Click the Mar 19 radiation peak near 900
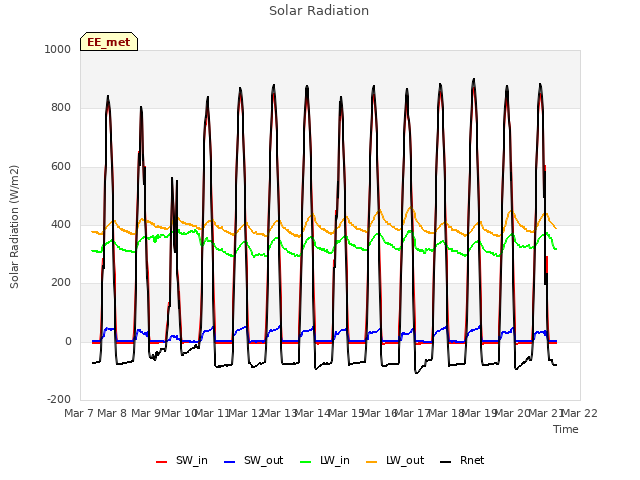 pos(473,79)
